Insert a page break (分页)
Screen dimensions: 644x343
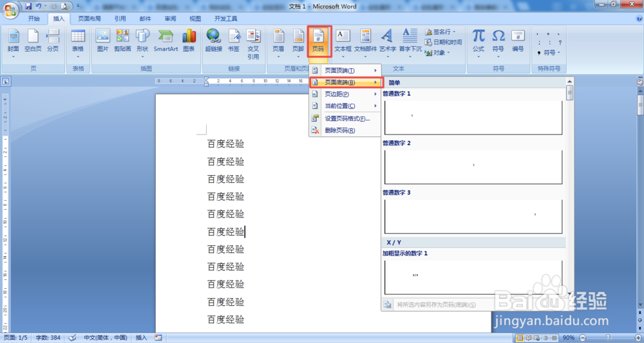click(53, 41)
